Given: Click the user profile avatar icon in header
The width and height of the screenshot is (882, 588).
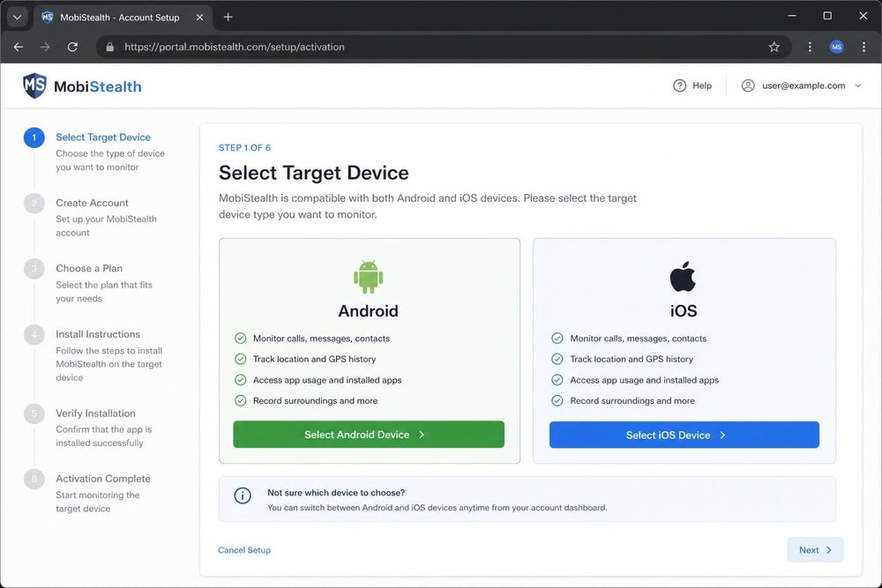Looking at the screenshot, I should (x=748, y=86).
